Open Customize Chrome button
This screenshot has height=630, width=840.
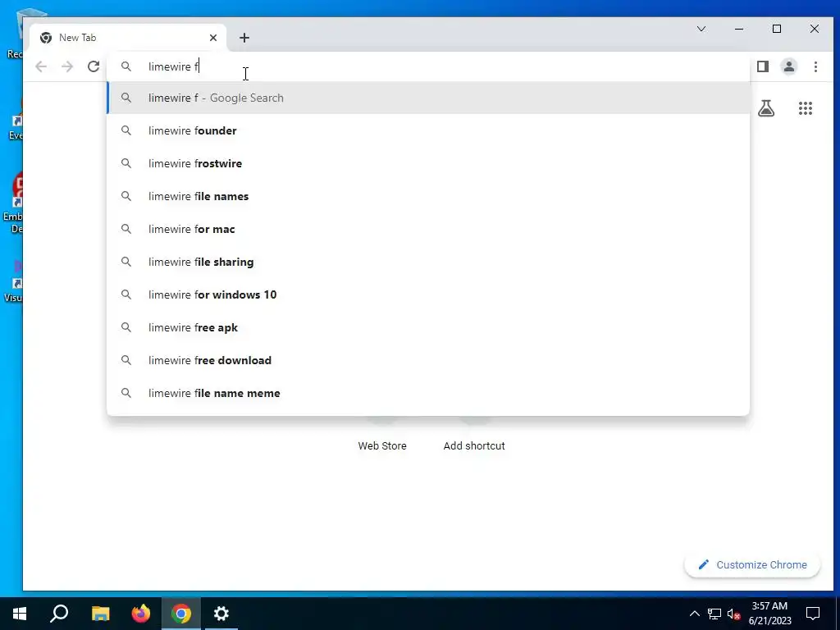click(752, 564)
